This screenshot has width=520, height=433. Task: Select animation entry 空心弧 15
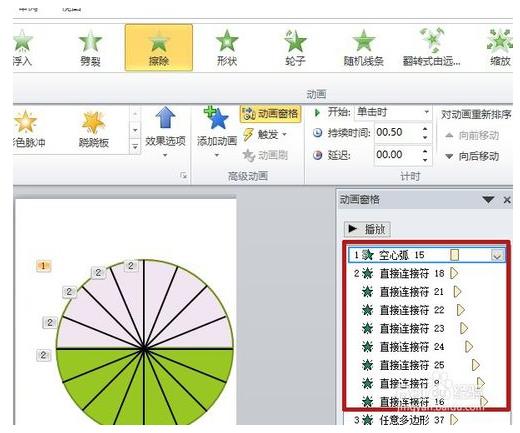427,255
